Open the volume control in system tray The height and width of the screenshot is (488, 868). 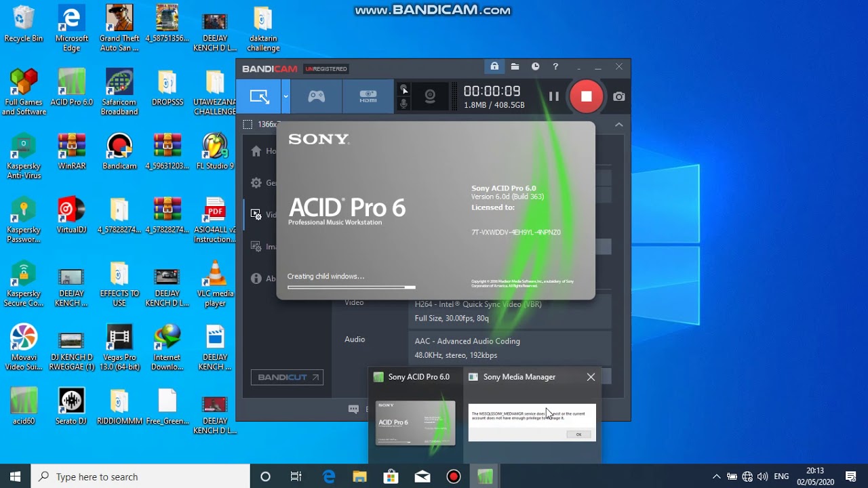pyautogui.click(x=762, y=476)
